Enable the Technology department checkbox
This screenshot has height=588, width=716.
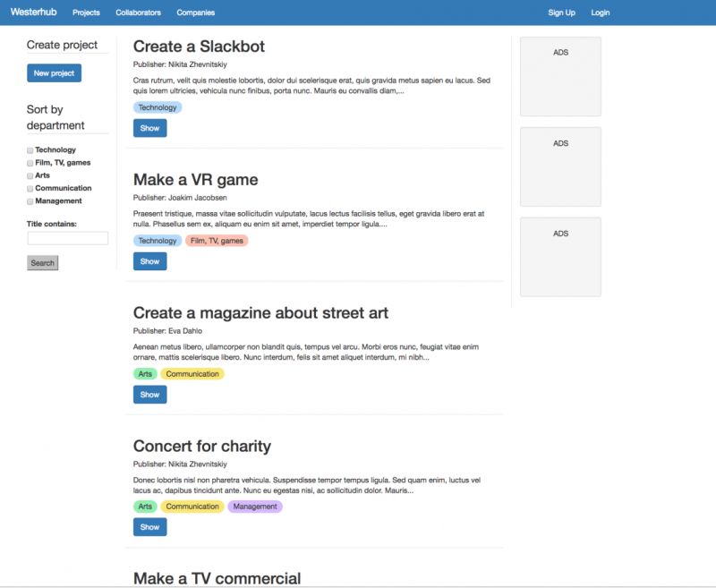29,149
